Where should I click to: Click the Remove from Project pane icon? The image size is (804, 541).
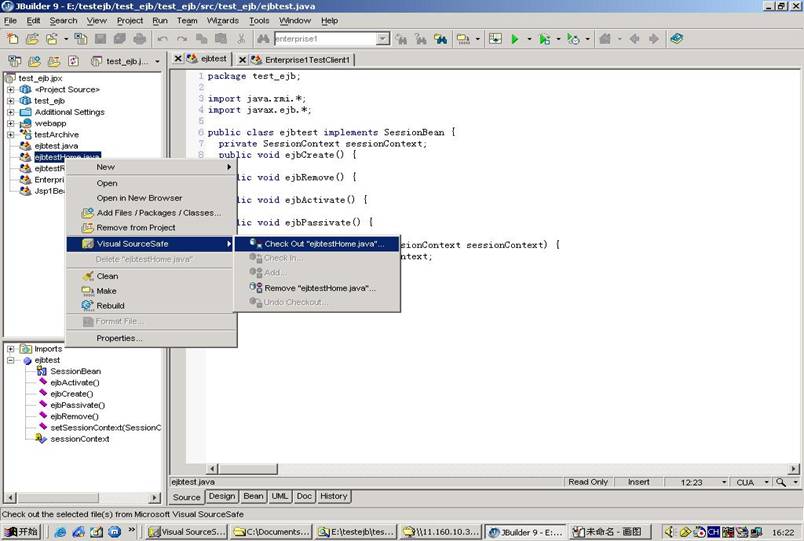click(x=54, y=61)
